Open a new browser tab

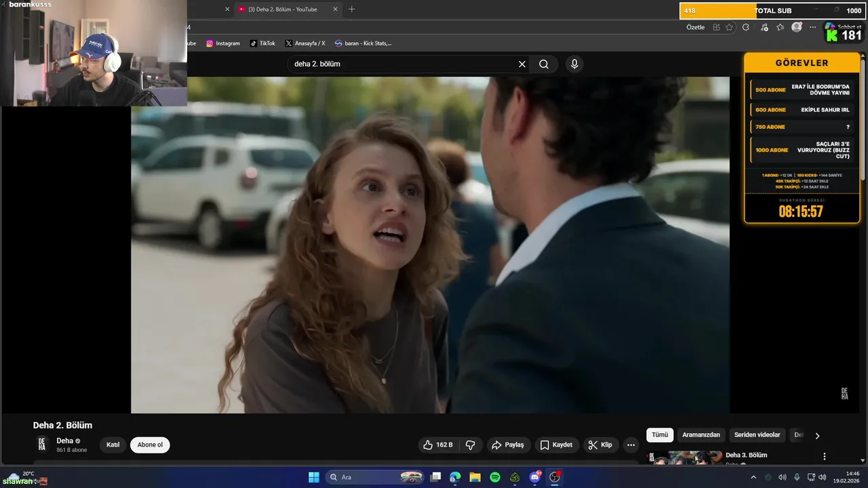click(x=351, y=9)
